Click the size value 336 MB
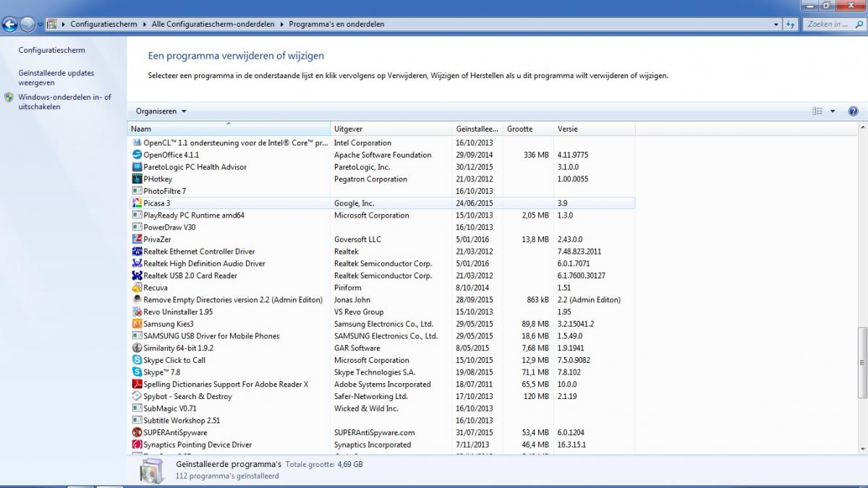The width and height of the screenshot is (868, 488). [536, 155]
